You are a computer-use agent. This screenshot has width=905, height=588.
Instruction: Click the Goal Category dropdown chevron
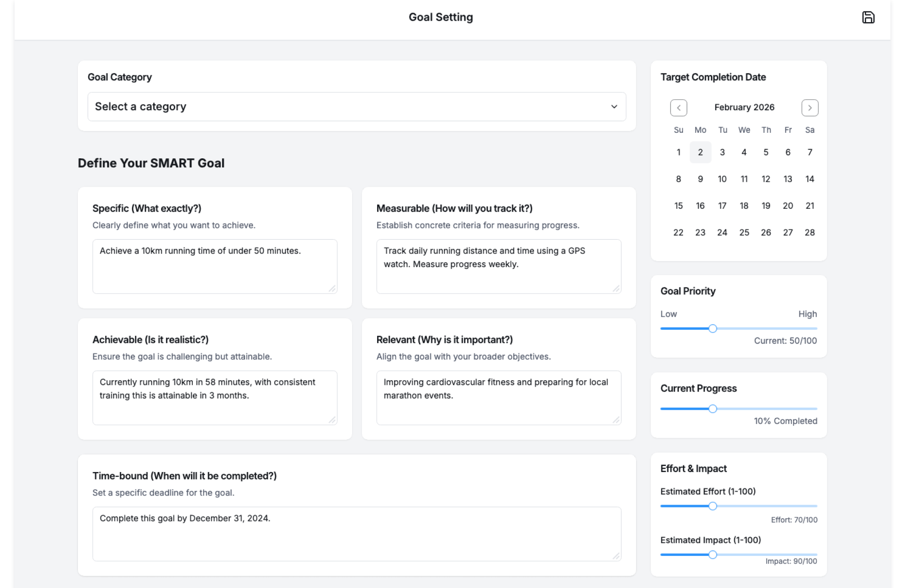pyautogui.click(x=614, y=106)
